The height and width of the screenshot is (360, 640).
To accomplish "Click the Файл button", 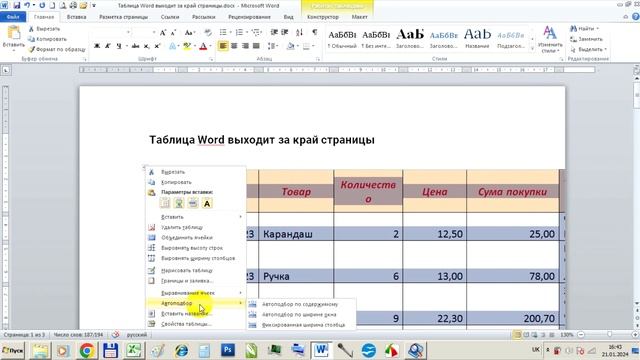I will (x=13, y=17).
